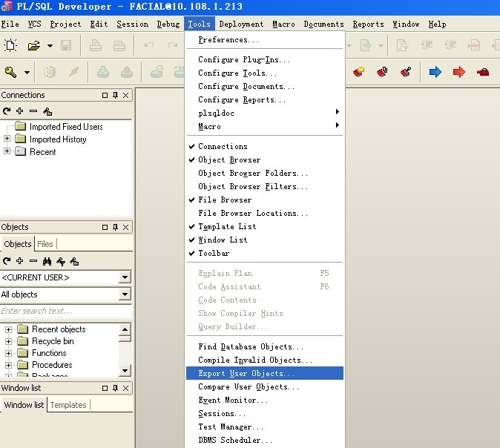Choose Find Database Objects

click(265, 346)
